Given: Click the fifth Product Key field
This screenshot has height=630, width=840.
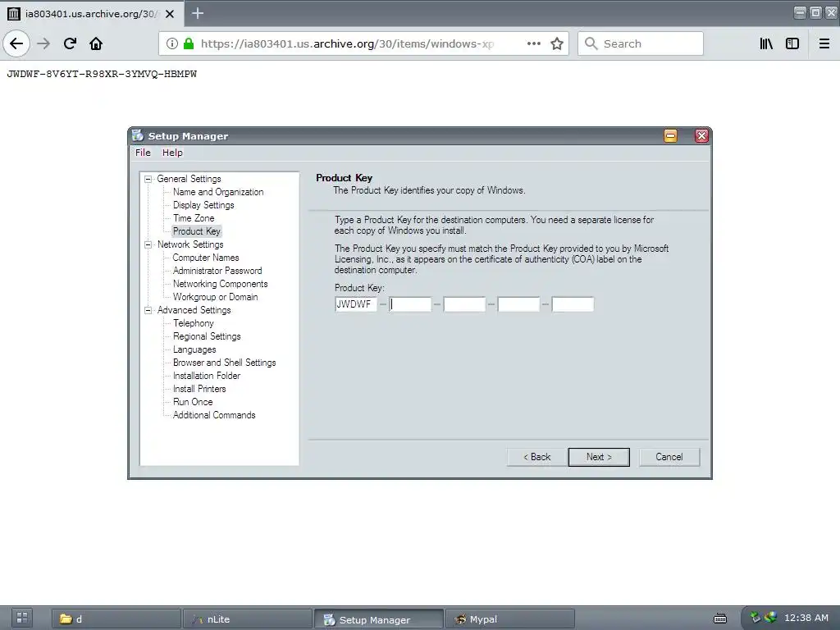Looking at the screenshot, I should pos(573,304).
